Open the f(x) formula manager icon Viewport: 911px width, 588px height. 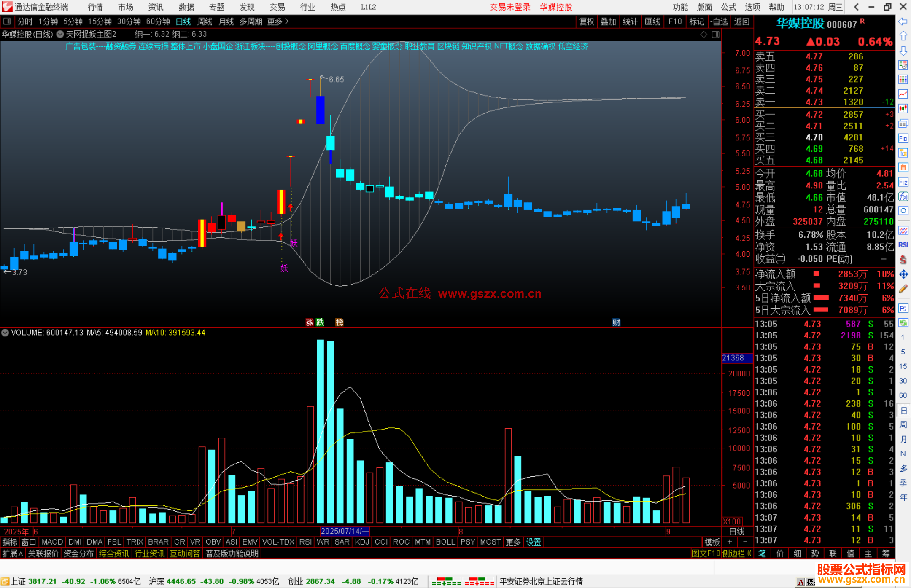pos(903,196)
